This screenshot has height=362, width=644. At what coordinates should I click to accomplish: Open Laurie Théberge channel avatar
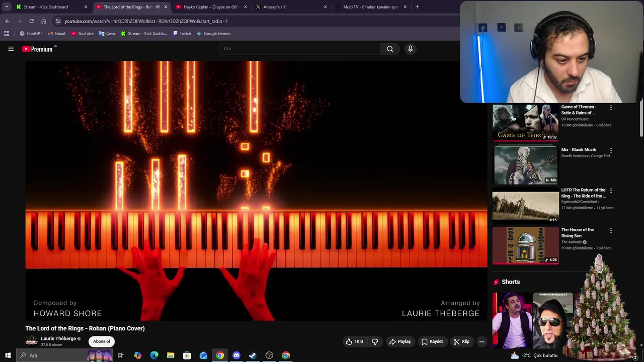point(31,341)
